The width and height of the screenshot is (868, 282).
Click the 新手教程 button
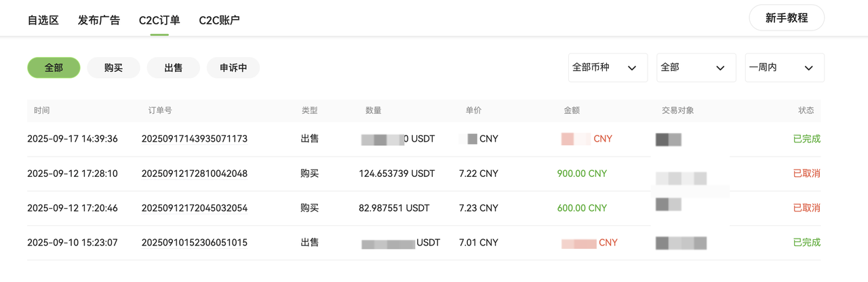click(786, 18)
